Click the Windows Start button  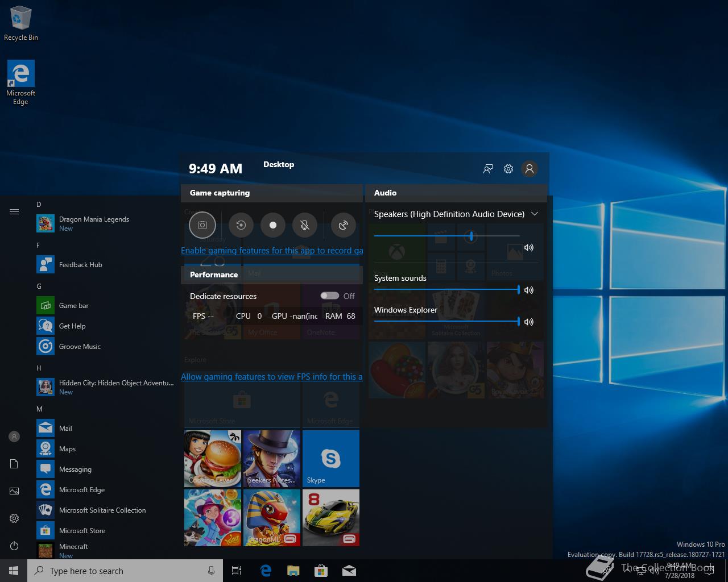14,571
